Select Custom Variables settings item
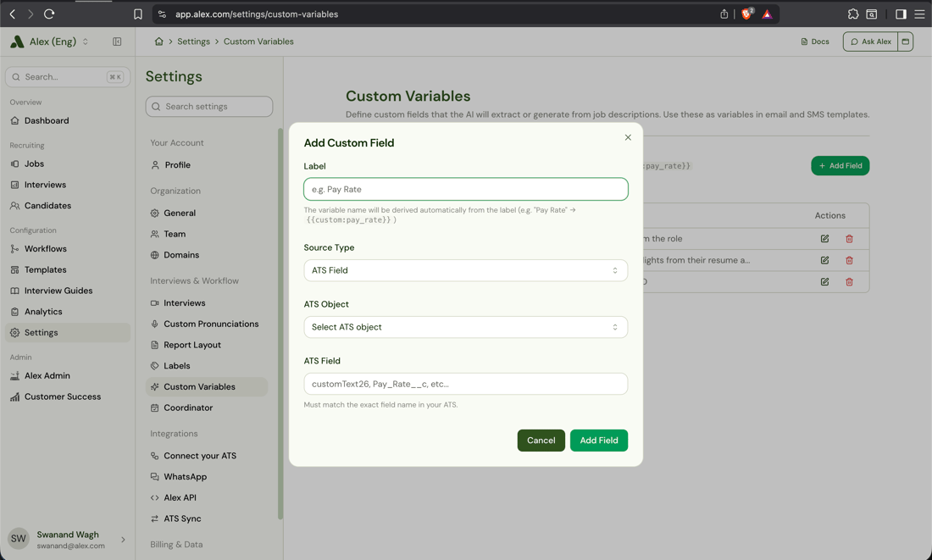 [206, 387]
